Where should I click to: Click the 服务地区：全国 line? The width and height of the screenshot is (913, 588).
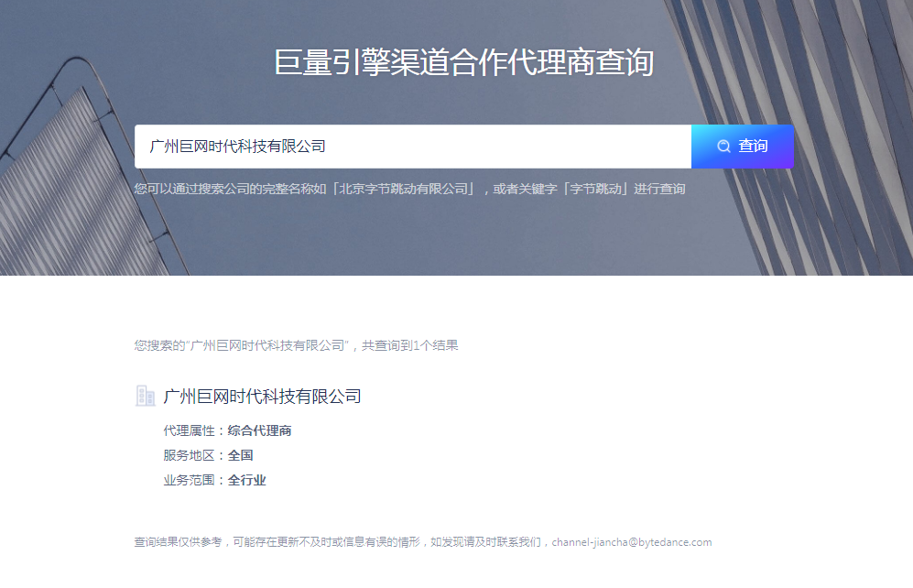pos(208,455)
